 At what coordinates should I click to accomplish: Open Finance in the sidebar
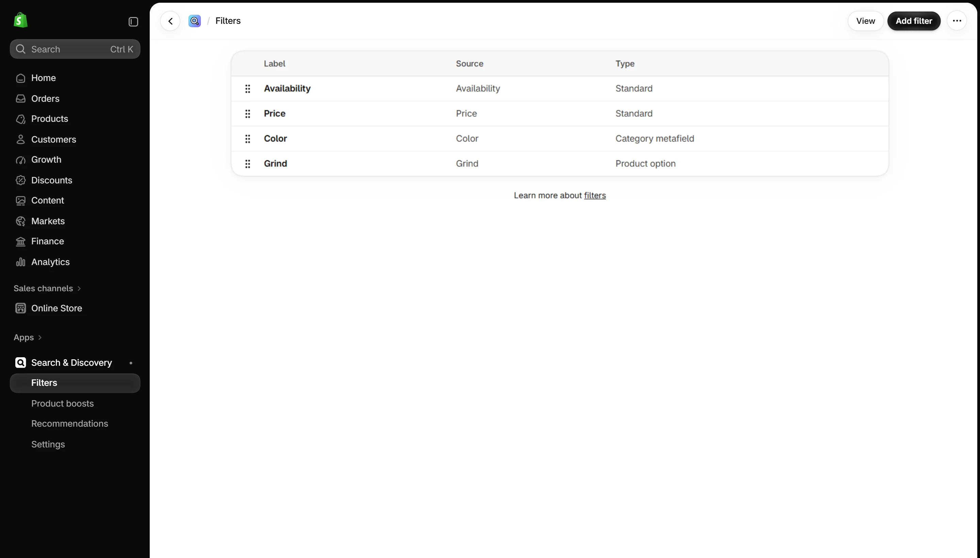[x=75, y=242]
